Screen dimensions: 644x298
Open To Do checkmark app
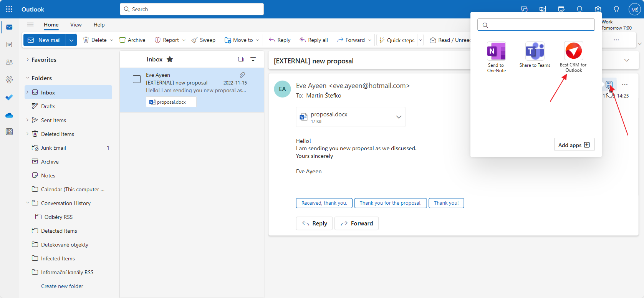pyautogui.click(x=9, y=98)
